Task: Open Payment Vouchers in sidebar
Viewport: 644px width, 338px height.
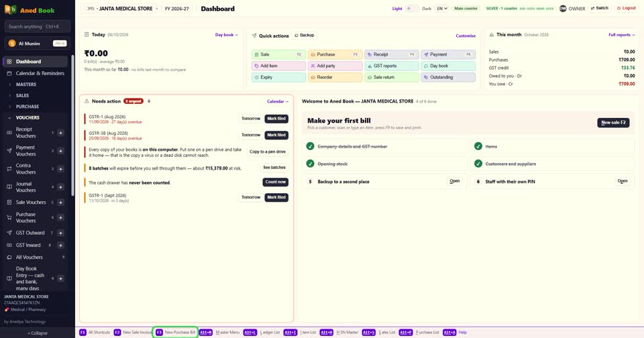Action: 26,151
